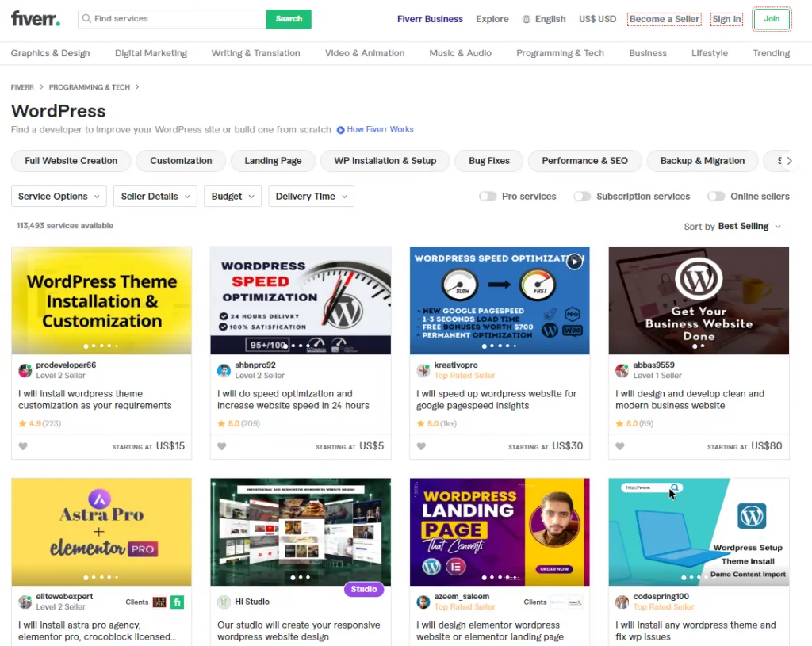Favorite the kreativopro gig with heart icon
Image resolution: width=812 pixels, height=646 pixels.
pyautogui.click(x=421, y=446)
